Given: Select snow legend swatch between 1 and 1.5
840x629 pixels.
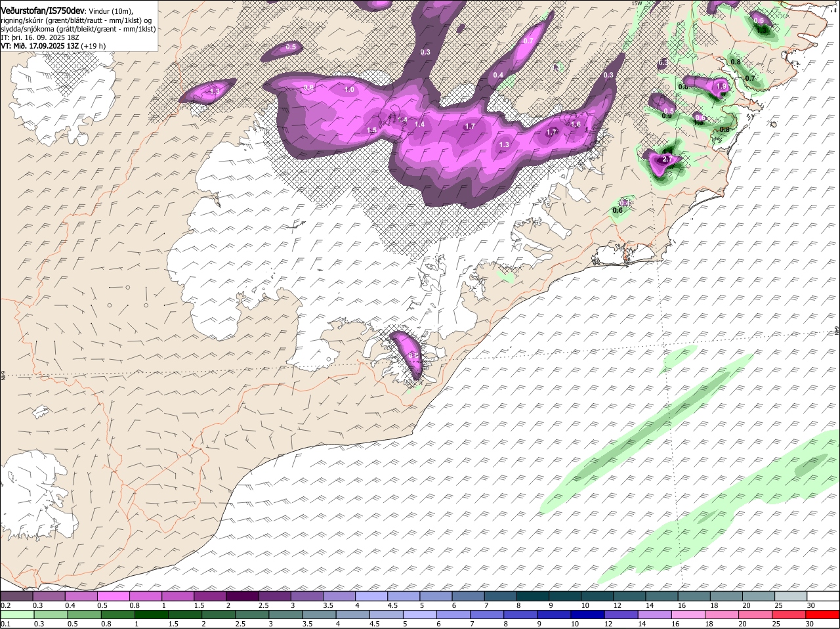Looking at the screenshot, I should (178, 596).
